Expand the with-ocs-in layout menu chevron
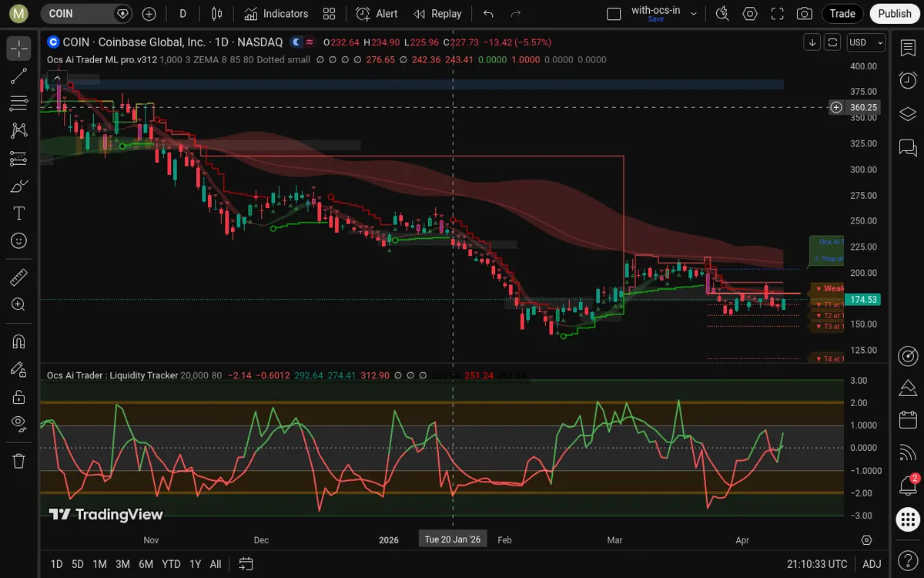Image resolution: width=924 pixels, height=578 pixels. click(694, 14)
